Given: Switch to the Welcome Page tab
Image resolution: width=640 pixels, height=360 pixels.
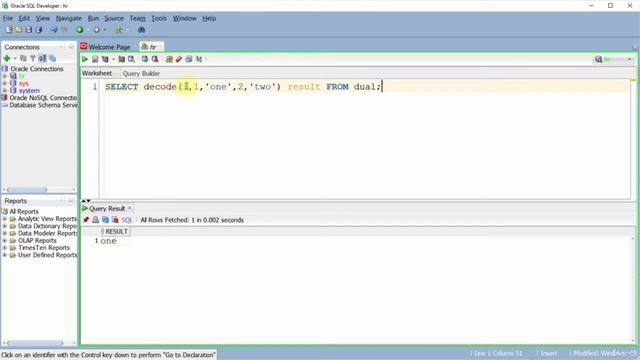Looking at the screenshot, I should click(109, 47).
